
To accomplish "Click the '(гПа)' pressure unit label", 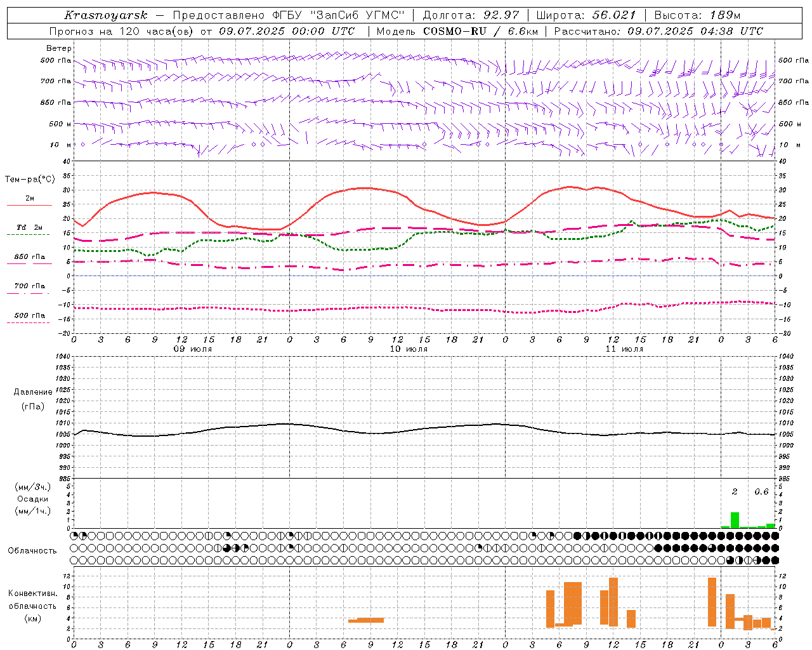I will coord(33,406).
